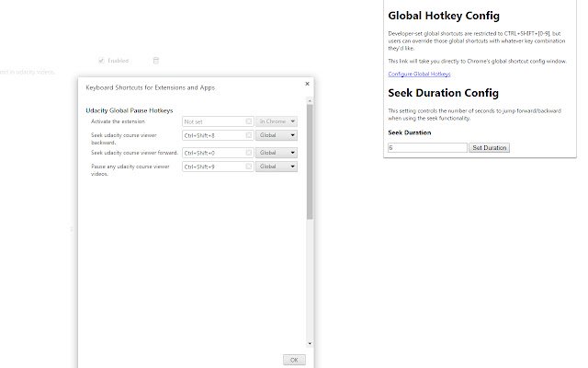Click the bold Seek Duration label
588x368 pixels.
[x=410, y=132]
